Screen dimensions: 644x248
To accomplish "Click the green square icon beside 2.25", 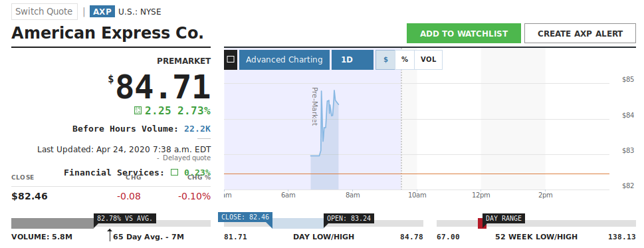I will [x=138, y=110].
